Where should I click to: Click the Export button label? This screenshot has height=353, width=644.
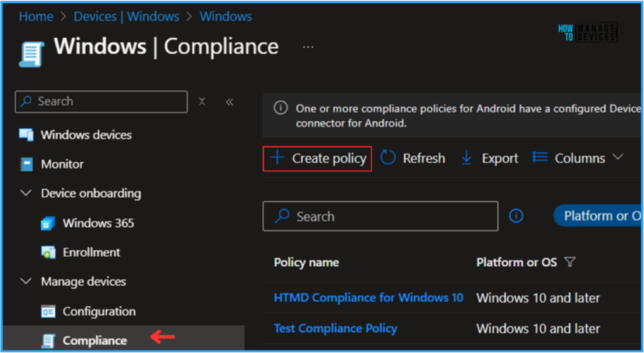(x=500, y=159)
